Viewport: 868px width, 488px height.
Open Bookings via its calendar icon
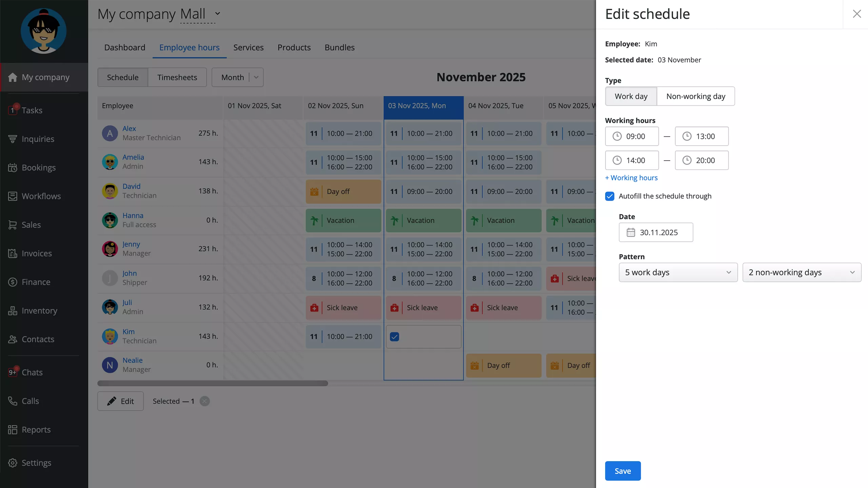tap(13, 168)
